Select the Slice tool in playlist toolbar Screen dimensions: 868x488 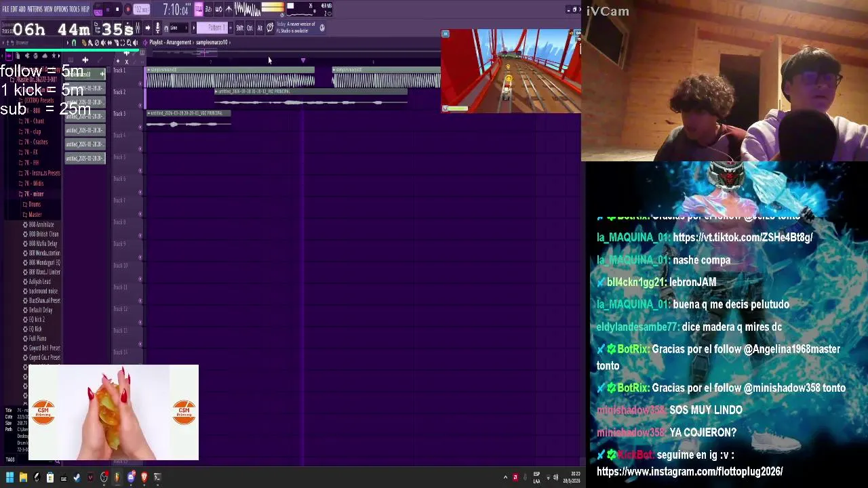116,42
